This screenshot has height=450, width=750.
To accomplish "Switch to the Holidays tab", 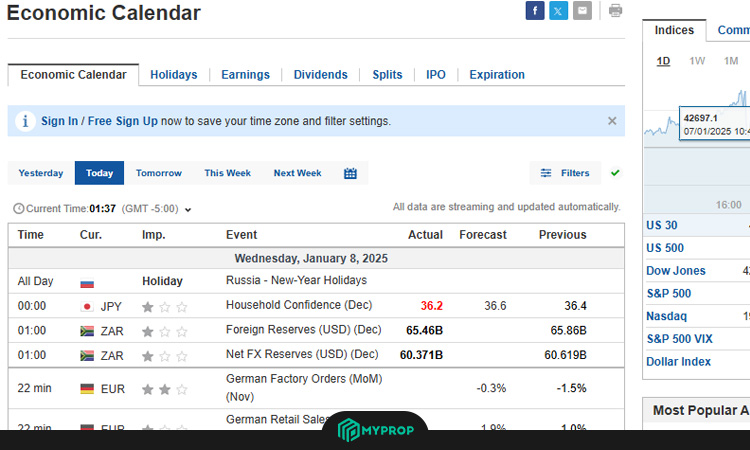I will (x=174, y=75).
